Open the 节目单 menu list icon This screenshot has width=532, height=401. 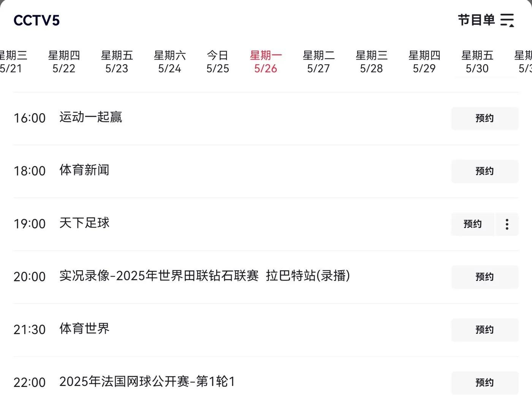(507, 20)
